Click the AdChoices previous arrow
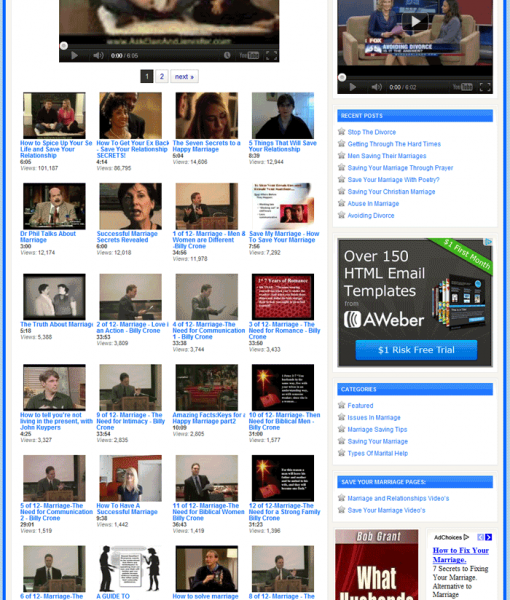510x600 pixels. (x=481, y=537)
